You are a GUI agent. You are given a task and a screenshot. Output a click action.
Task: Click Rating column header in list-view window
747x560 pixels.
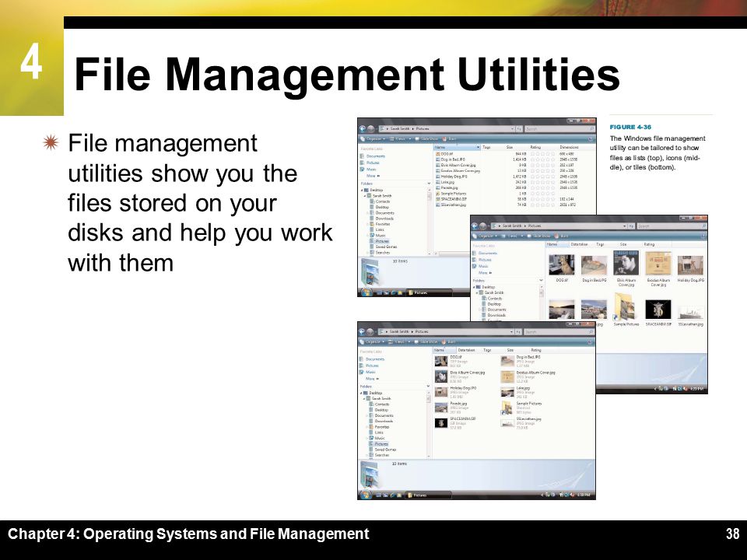[536, 148]
